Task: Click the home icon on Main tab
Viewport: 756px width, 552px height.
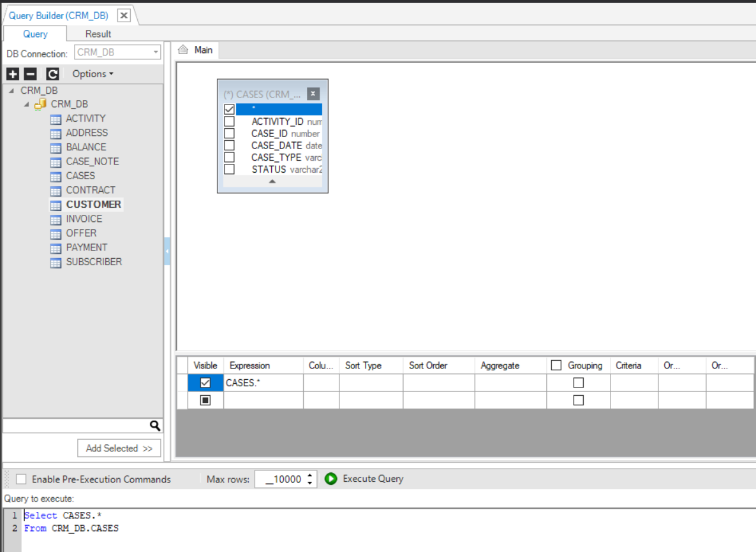Action: coord(184,50)
